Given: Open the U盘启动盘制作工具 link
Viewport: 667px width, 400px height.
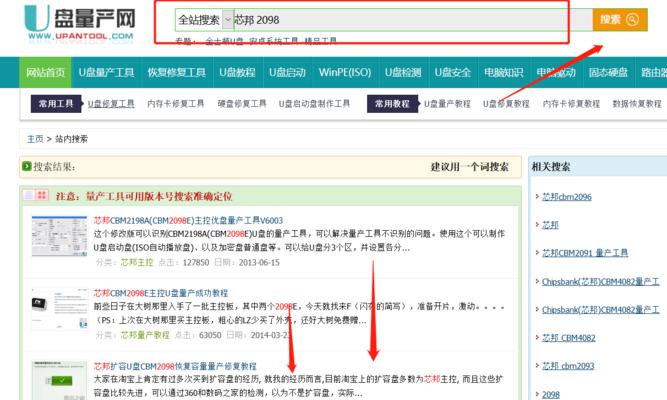Looking at the screenshot, I should [x=314, y=103].
